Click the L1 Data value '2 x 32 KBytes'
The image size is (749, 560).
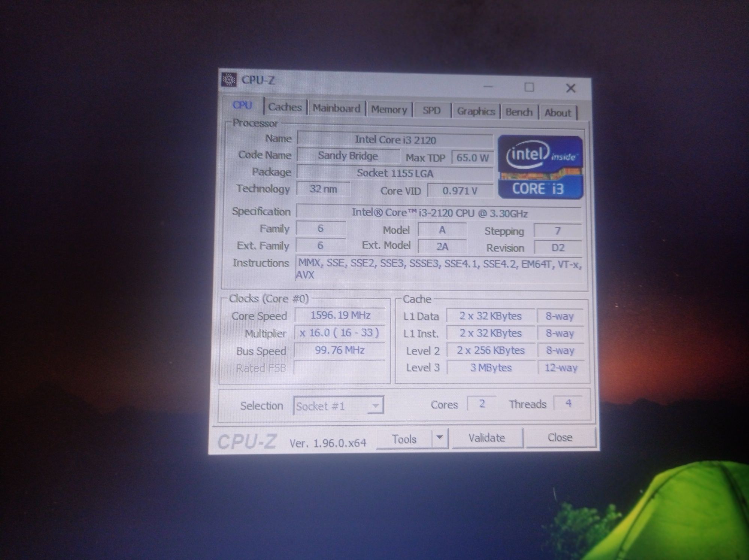(491, 316)
